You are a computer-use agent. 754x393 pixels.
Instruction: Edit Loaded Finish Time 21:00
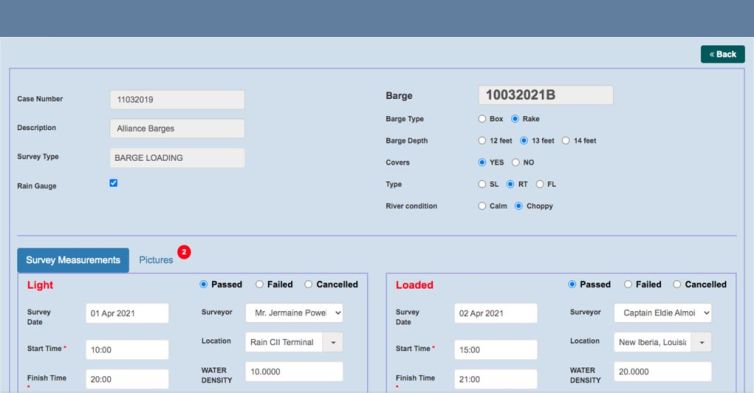(495, 379)
